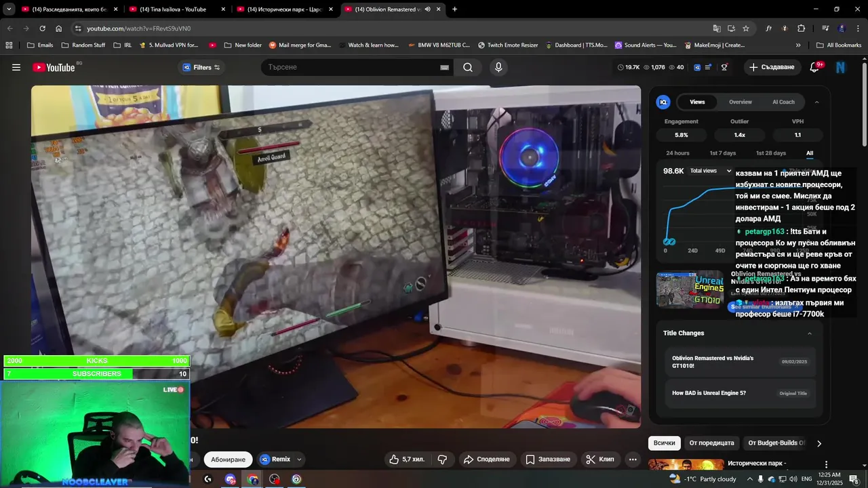Create a clip with Клип
The image size is (868, 488).
point(600,460)
